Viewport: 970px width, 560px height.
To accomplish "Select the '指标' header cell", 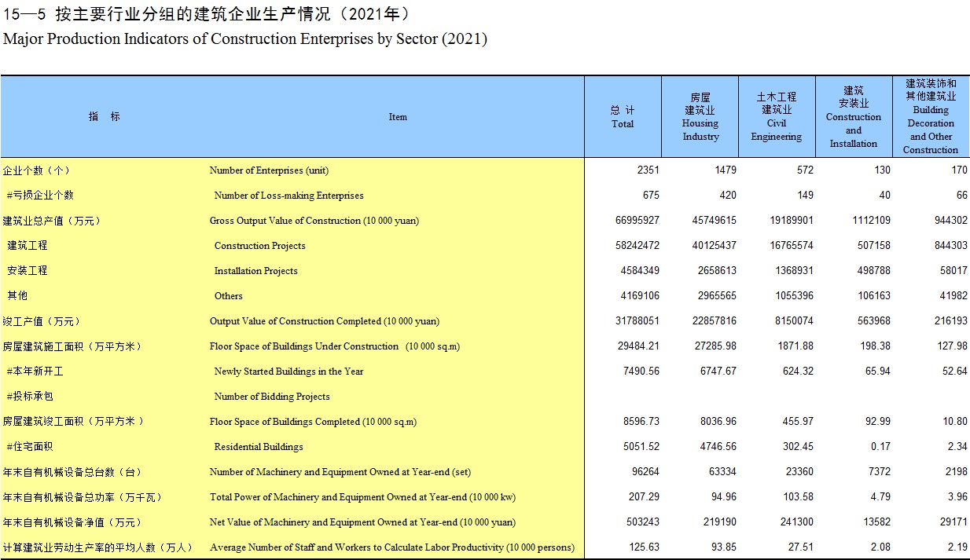I will pos(105,116).
